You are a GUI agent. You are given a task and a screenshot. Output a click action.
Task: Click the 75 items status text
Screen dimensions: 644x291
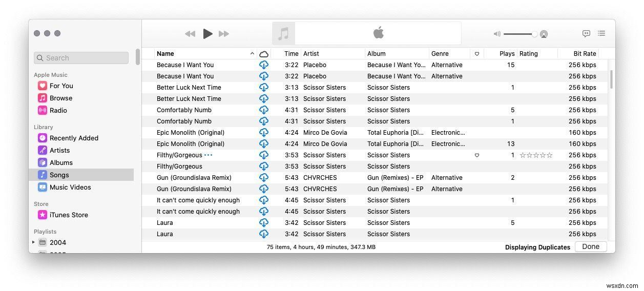coord(321,246)
